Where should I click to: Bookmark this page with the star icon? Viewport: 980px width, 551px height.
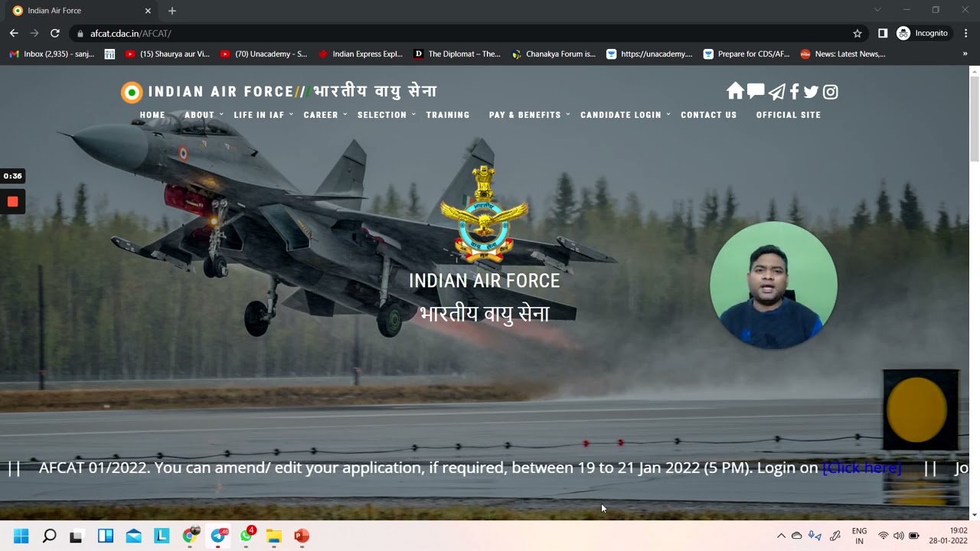pyautogui.click(x=857, y=33)
